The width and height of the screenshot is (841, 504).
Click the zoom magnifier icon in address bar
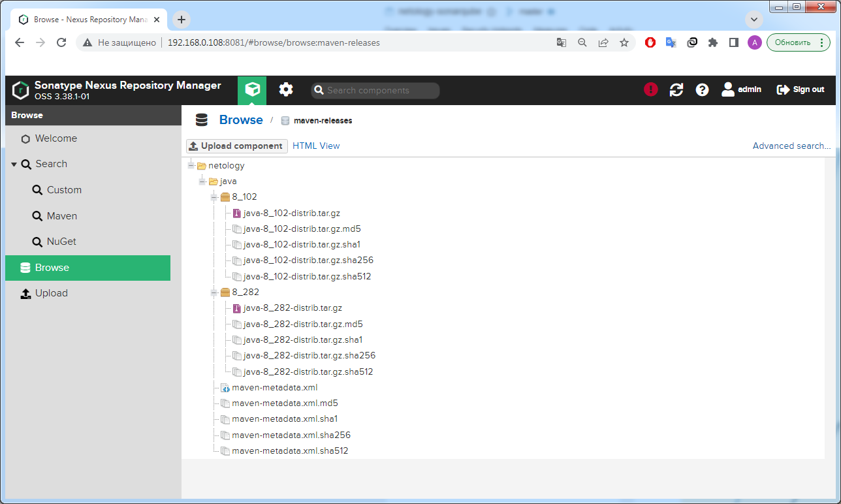[x=582, y=42]
